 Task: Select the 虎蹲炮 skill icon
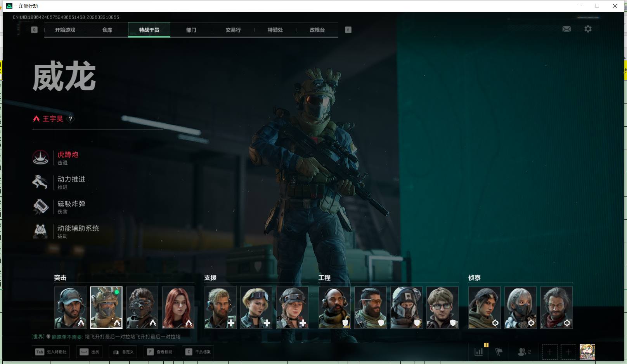coord(40,158)
